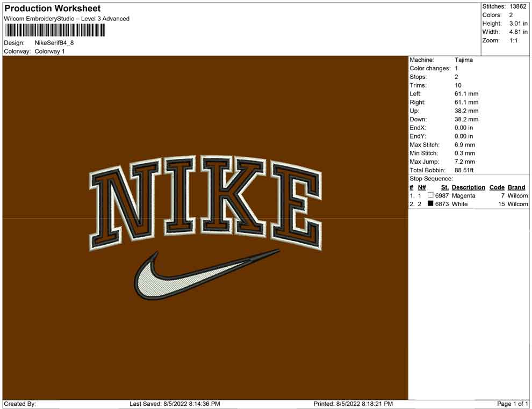
Task: Click the Zoom value '1:1'
Action: point(514,40)
